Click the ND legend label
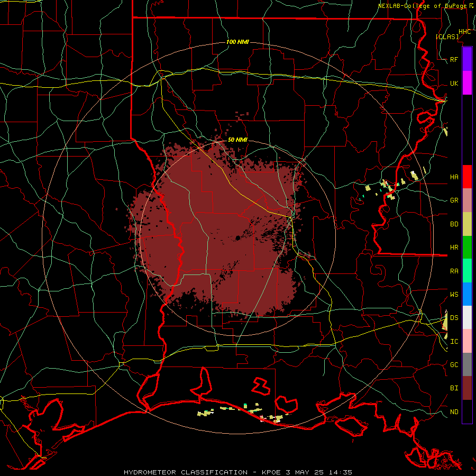This screenshot has width=476, height=476. point(454,412)
